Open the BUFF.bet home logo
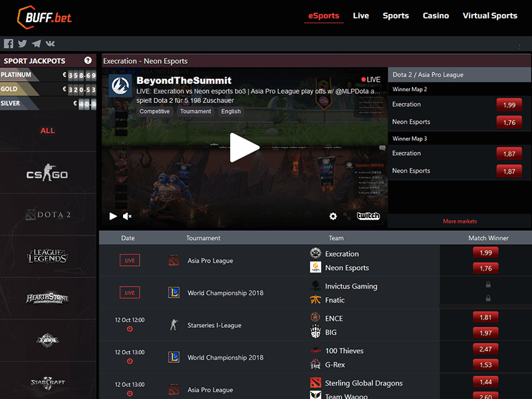This screenshot has width=532, height=399. 45,17
